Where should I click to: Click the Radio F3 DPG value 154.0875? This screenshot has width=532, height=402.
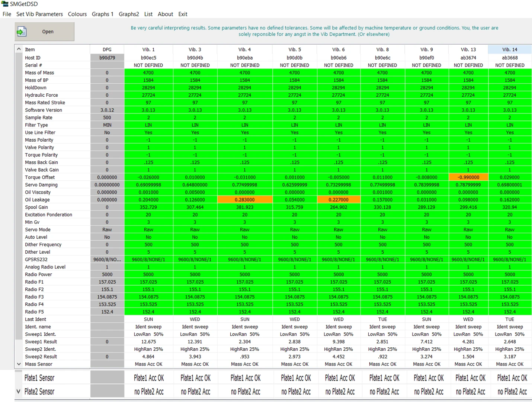[x=107, y=297]
